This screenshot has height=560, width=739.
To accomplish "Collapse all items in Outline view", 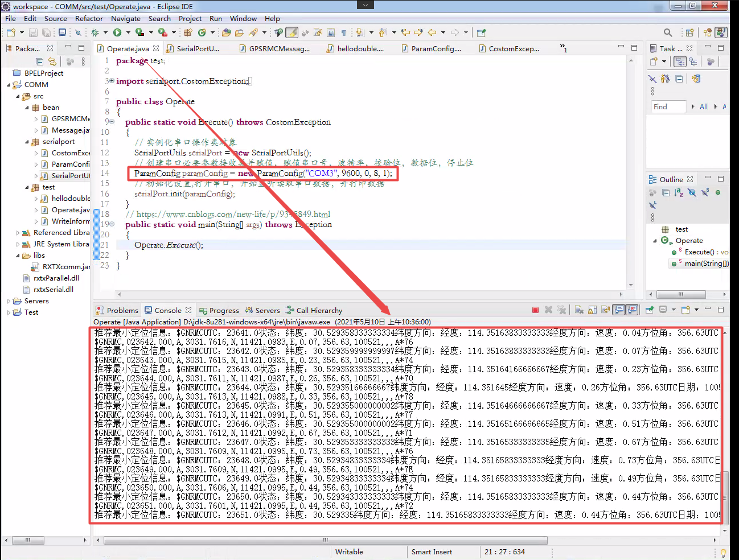I will pyautogui.click(x=666, y=193).
